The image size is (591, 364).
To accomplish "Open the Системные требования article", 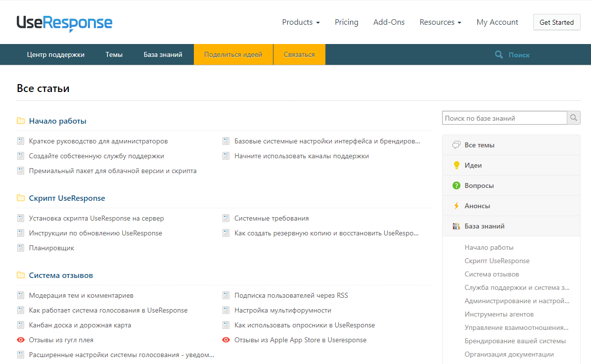I will pyautogui.click(x=272, y=219).
